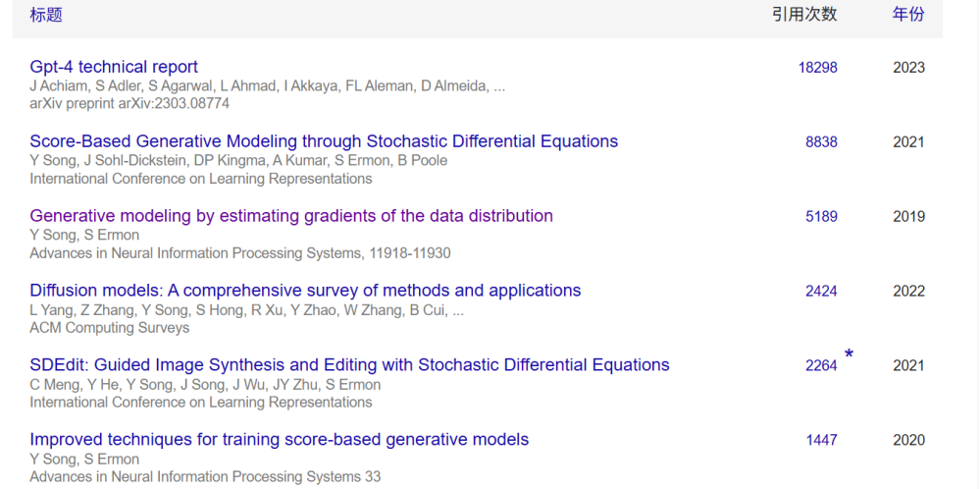The width and height of the screenshot is (980, 489).
Task: View the 2264 citing articles
Action: (x=821, y=366)
